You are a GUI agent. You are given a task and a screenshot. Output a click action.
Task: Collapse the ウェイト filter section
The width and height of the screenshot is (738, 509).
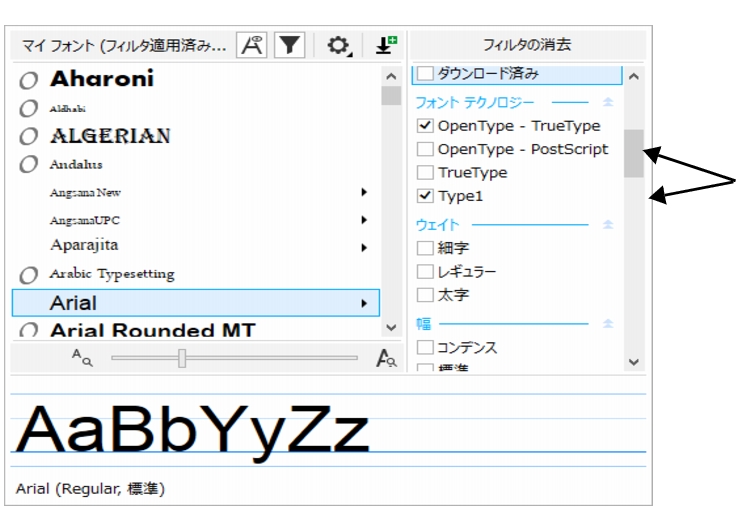[x=608, y=225]
